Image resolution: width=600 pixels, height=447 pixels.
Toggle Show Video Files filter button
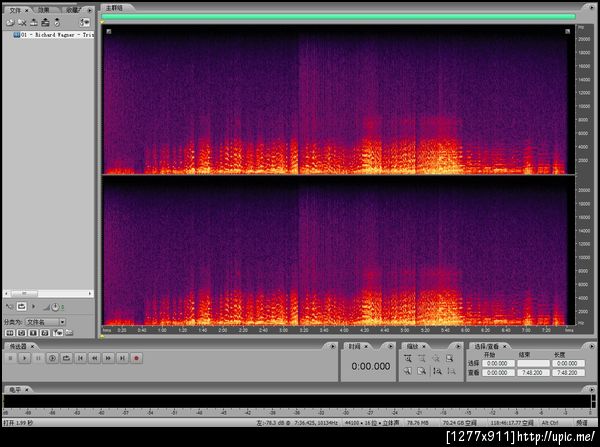pyautogui.click(x=33, y=333)
